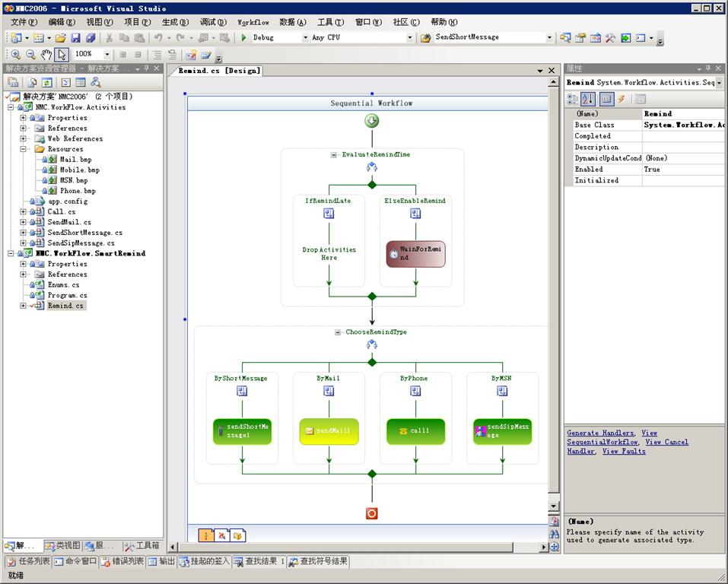The height and width of the screenshot is (584, 728).
Task: Click Refresh in Solution Explorer toolbar
Action: coord(47,83)
